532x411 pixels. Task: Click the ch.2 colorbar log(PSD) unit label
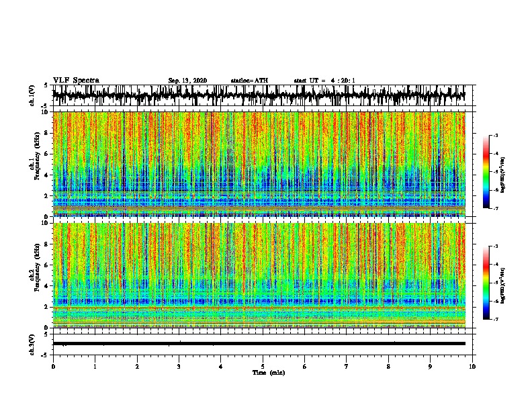click(503, 285)
